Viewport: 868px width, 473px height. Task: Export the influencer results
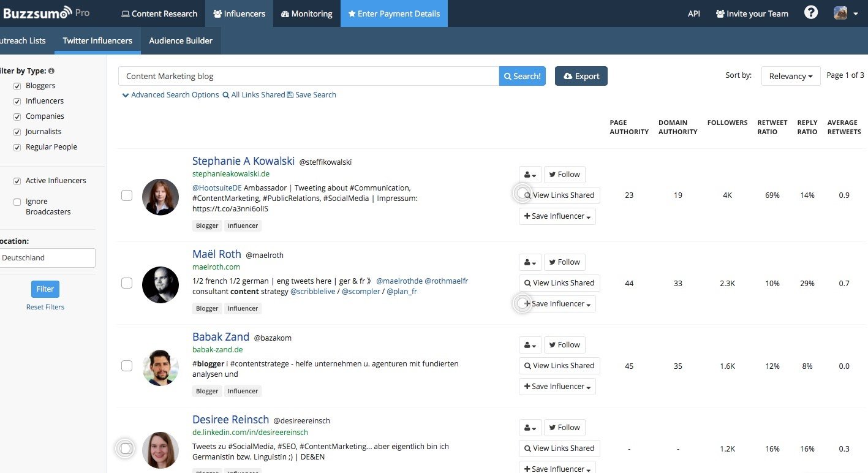pos(581,76)
